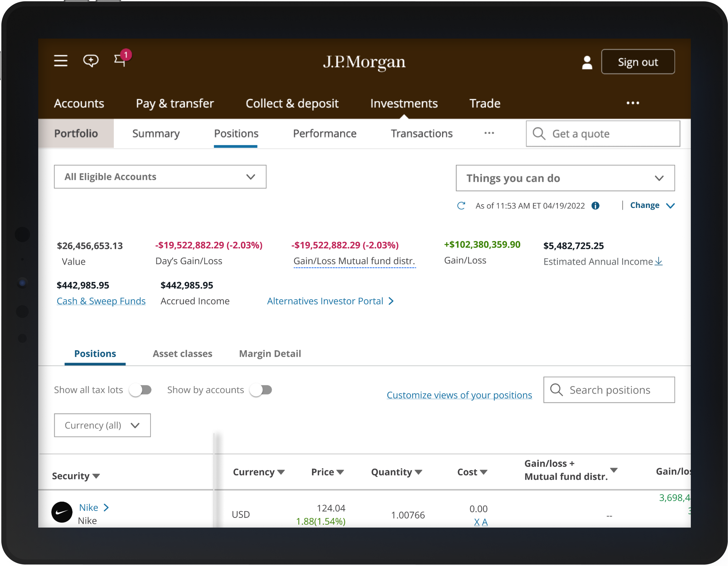This screenshot has height=566, width=728.
Task: Open notifications flag with badge
Action: (x=120, y=60)
